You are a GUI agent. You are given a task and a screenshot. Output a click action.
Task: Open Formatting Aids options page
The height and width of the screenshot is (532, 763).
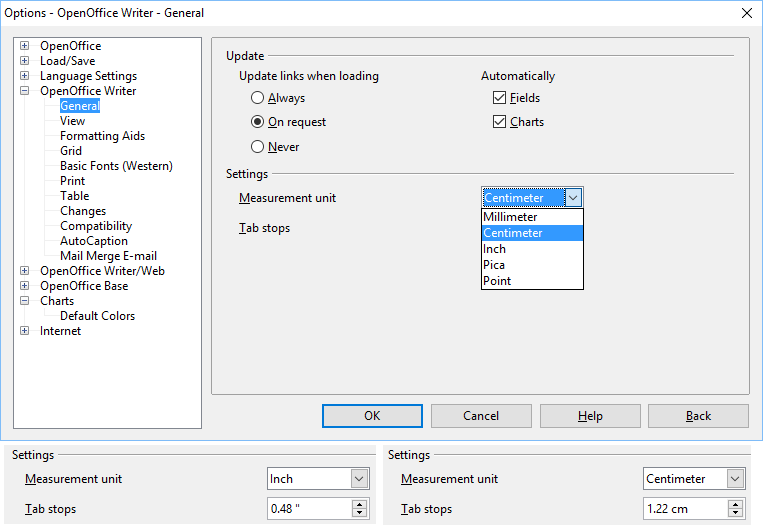(x=102, y=136)
